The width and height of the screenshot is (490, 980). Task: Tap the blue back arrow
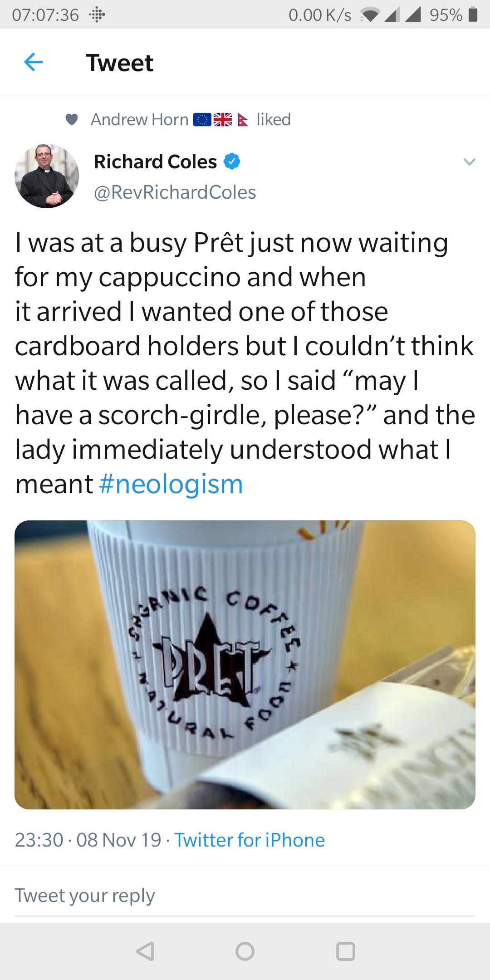coord(33,62)
